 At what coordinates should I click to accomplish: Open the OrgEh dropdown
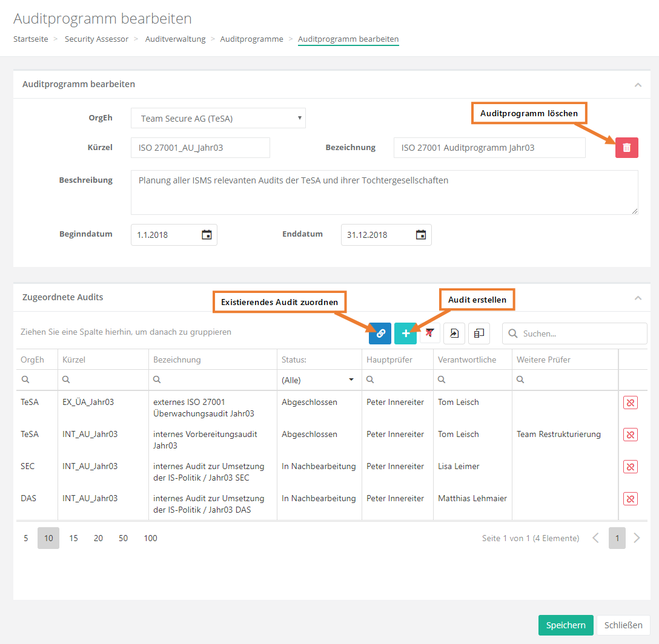[x=218, y=119]
